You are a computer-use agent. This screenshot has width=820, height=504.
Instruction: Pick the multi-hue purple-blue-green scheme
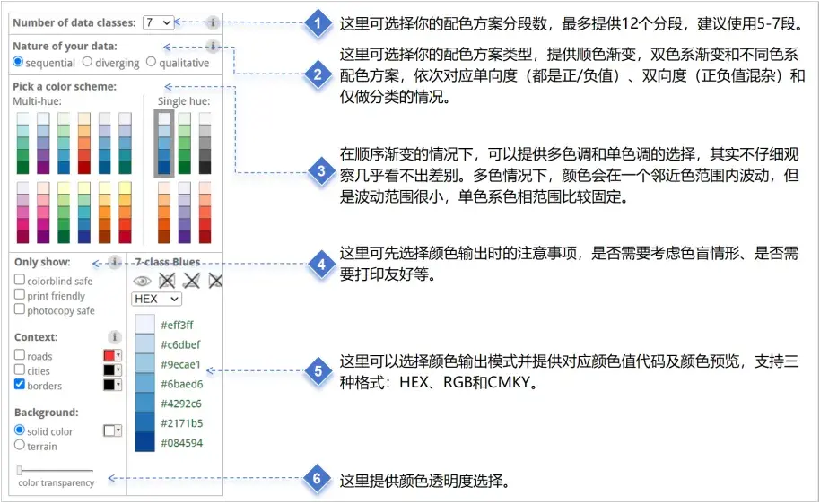[x=125, y=143]
